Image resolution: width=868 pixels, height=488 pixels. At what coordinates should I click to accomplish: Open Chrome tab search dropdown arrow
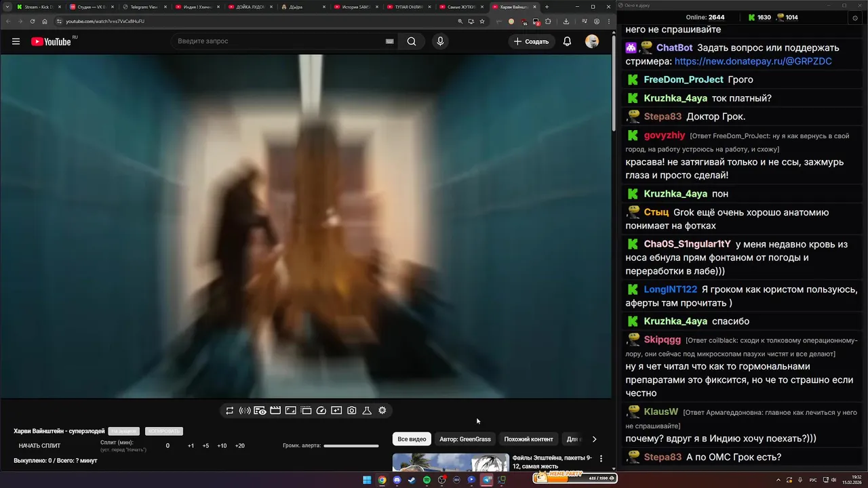coord(7,7)
